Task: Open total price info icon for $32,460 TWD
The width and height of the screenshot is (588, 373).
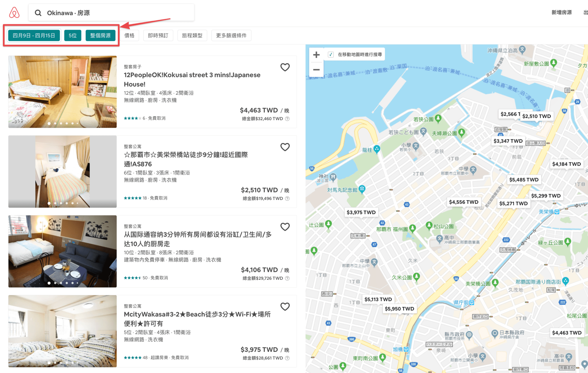Action: 287,119
